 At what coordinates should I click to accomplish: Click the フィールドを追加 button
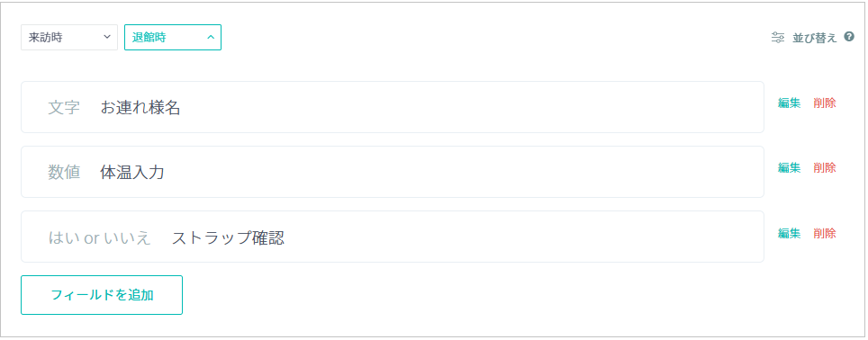102,295
